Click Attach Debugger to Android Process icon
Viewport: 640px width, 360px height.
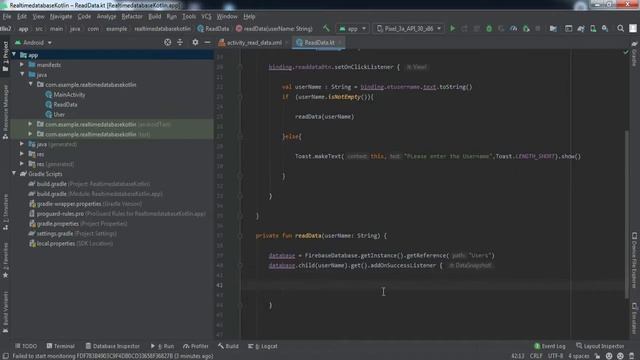tap(526, 29)
